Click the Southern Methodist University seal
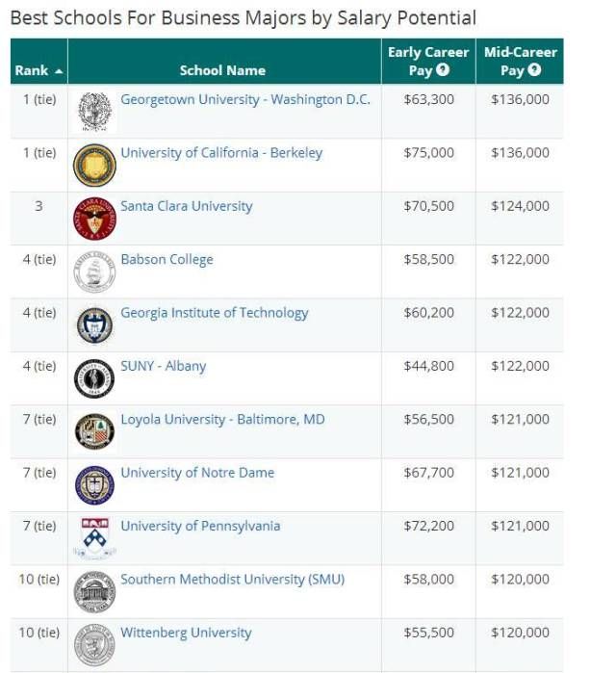 94,591
